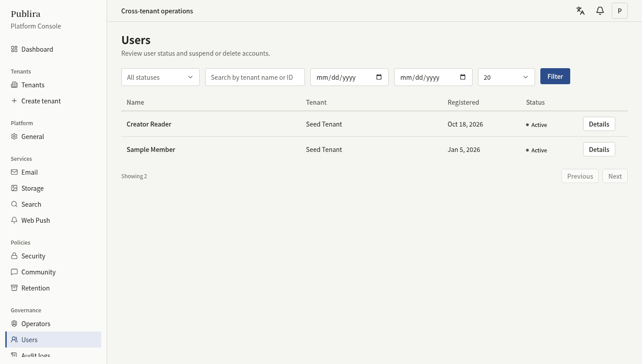The width and height of the screenshot is (642, 364).
Task: Click the Web Push bell icon
Action: [14, 220]
